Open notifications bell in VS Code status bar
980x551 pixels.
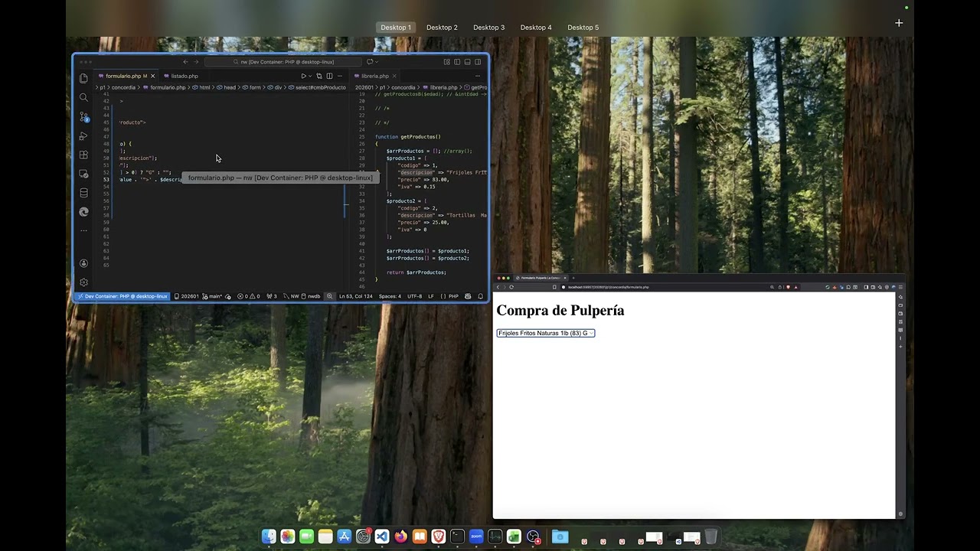pos(481,296)
